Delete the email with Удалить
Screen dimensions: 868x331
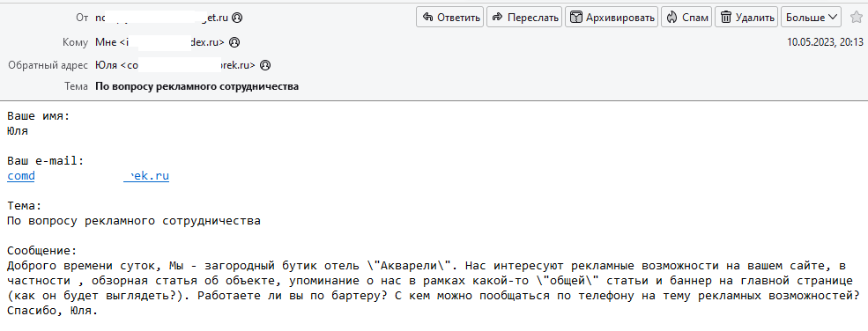pos(746,17)
